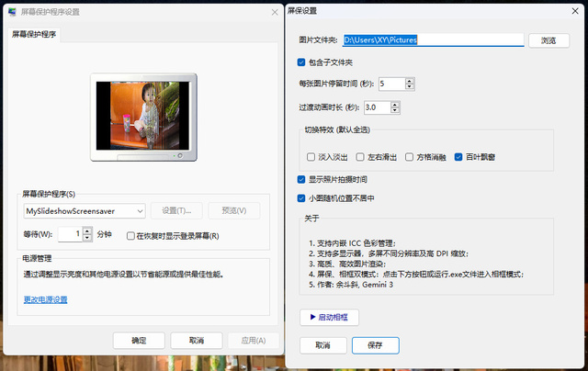Toggle the 包含子文件夹 checkbox
Viewport: 588px width, 371px height.
301,62
